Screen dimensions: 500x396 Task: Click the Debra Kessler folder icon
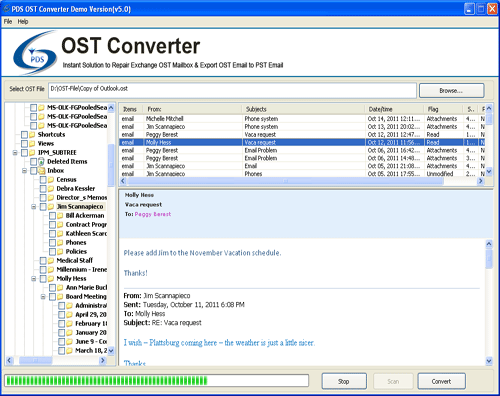pyautogui.click(x=51, y=189)
